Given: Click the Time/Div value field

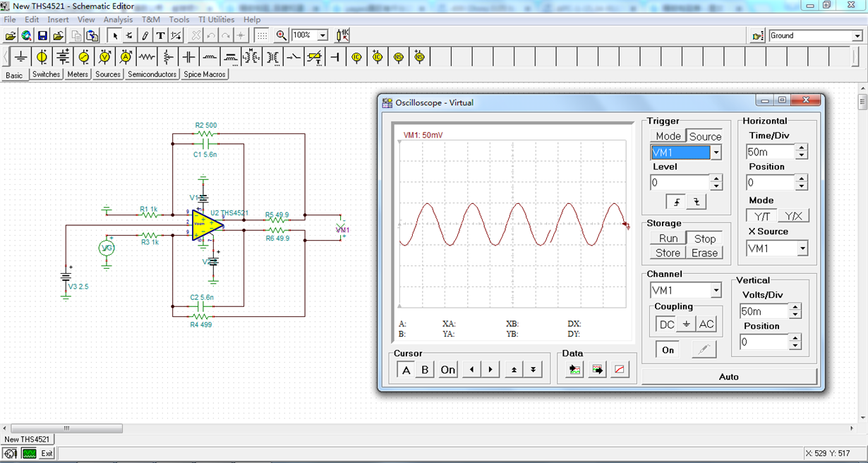Looking at the screenshot, I should click(x=769, y=152).
